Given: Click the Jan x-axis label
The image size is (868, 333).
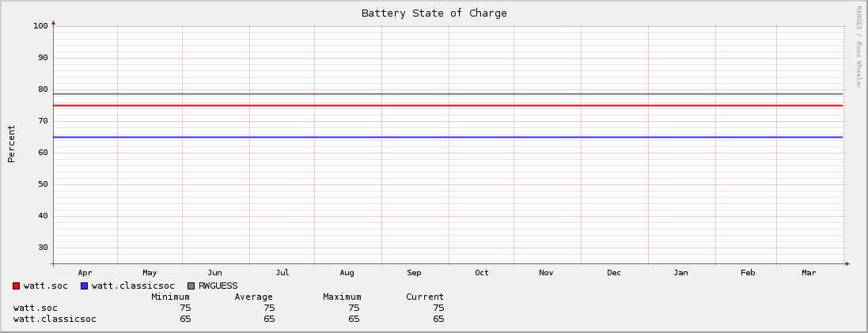Looking at the screenshot, I should coord(681,273).
